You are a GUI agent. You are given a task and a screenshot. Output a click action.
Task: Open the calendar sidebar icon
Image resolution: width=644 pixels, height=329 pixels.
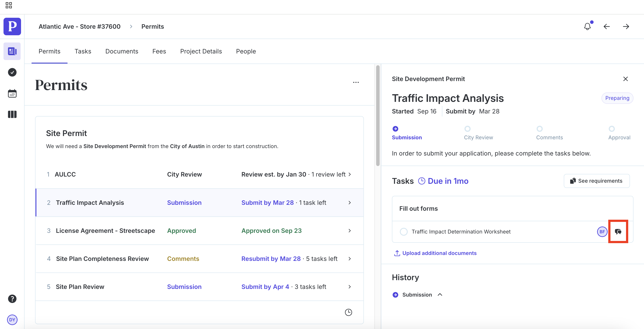tap(12, 94)
